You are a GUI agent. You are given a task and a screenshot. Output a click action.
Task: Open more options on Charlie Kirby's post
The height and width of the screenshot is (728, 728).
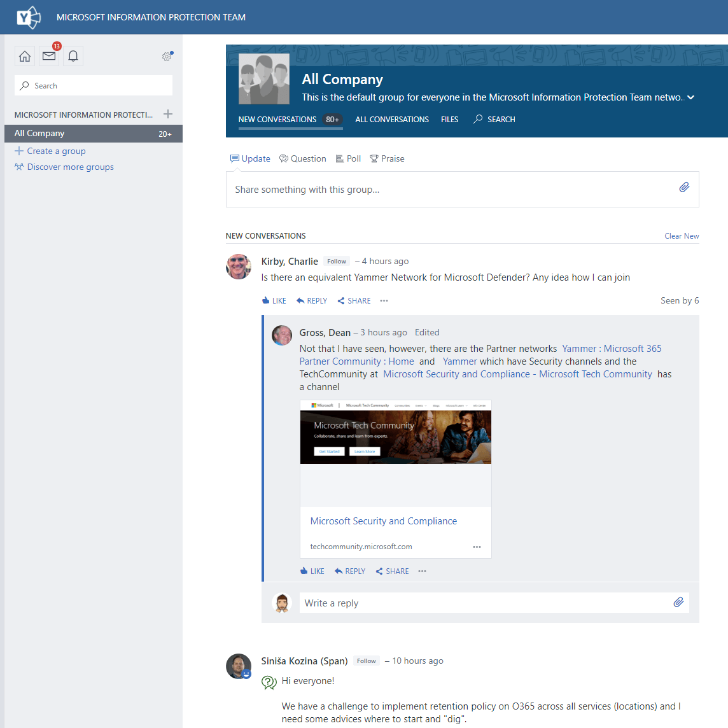pyautogui.click(x=384, y=300)
